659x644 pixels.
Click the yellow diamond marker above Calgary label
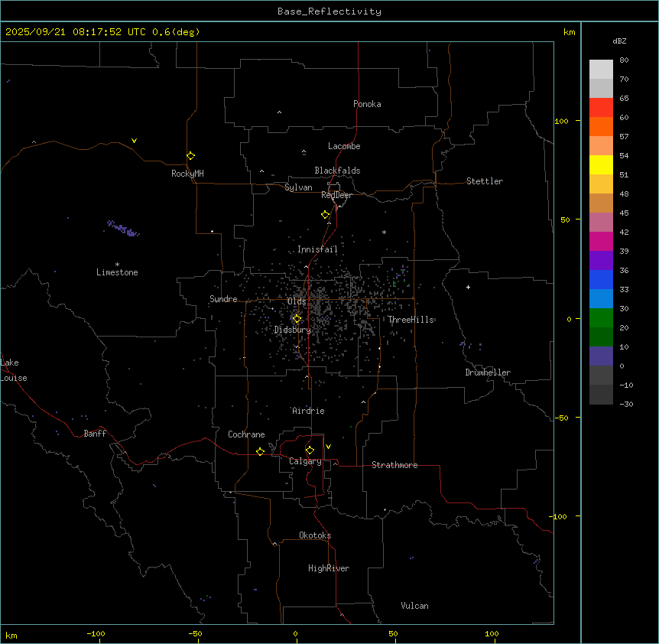click(x=310, y=450)
